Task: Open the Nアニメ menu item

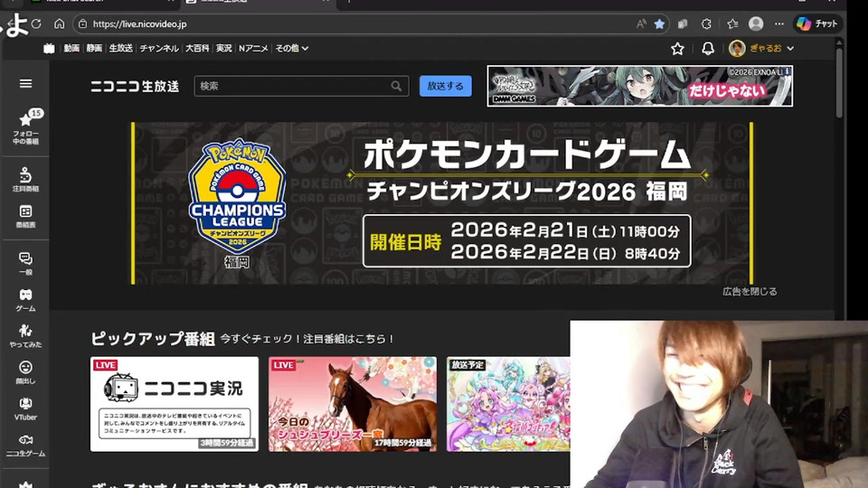Action: click(x=253, y=48)
